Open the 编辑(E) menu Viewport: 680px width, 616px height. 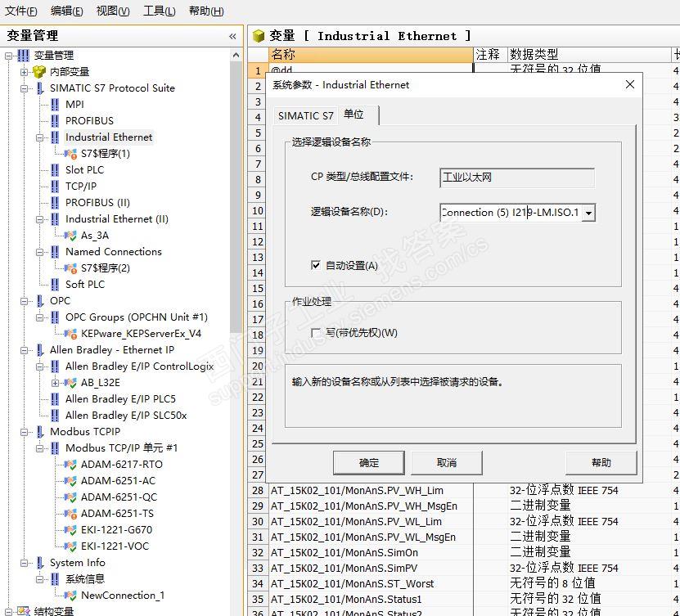click(x=67, y=11)
